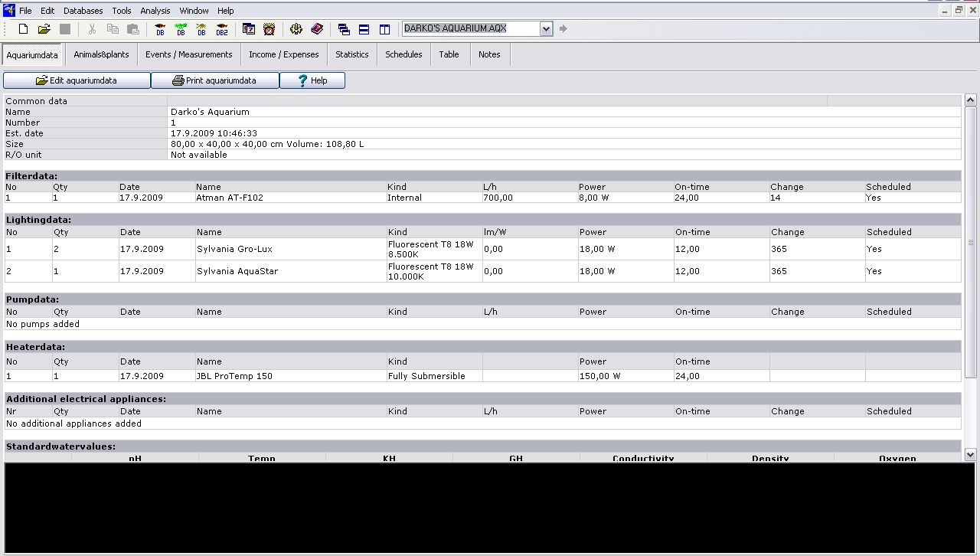Click the Cut scissors toolbar icon
Image resolution: width=980 pixels, height=556 pixels.
point(92,29)
